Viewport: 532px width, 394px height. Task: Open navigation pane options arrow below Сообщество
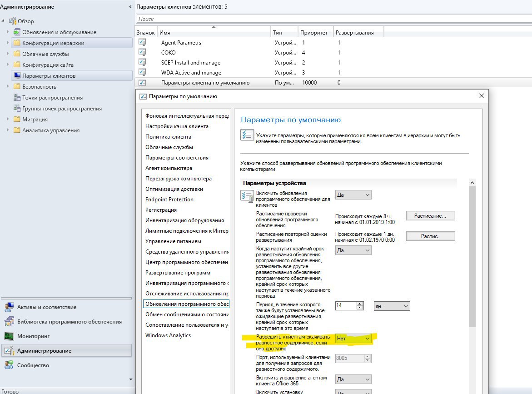[131, 379]
